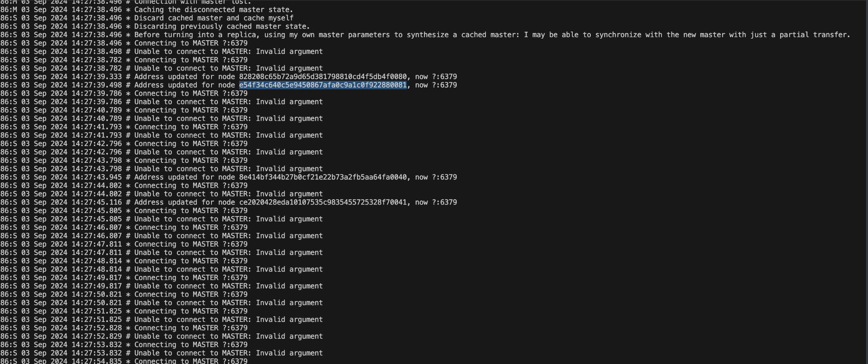Click the timestamp 14:27:43.945 log entry

tap(96, 177)
